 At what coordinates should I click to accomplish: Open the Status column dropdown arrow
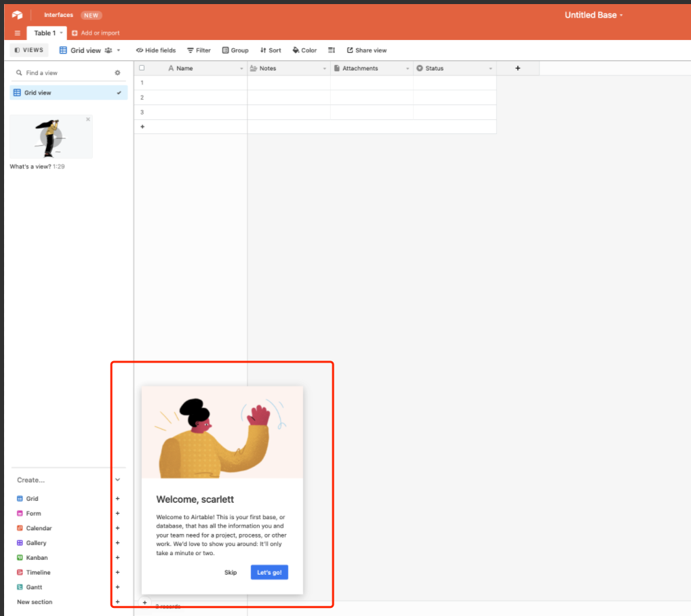pos(490,68)
